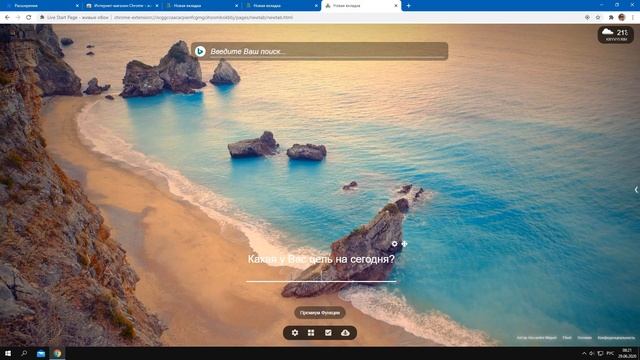Viewport: 640px width, 360px height.
Task: Open goal widget settings gear icon
Action: point(394,244)
